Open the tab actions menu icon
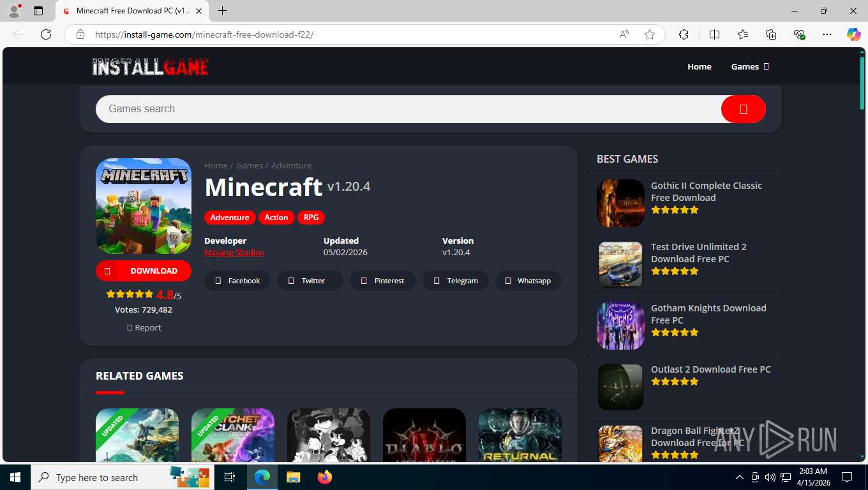This screenshot has width=868, height=490. click(x=38, y=11)
